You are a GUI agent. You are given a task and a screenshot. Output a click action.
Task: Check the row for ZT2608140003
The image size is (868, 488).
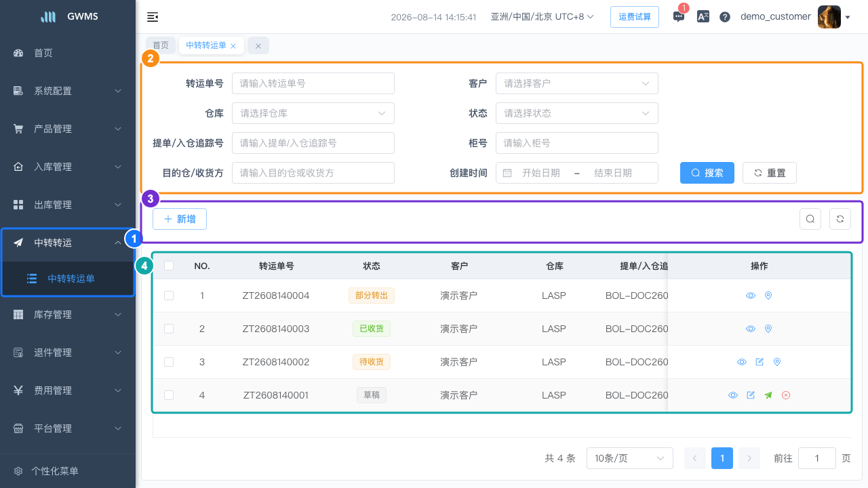pos(169,329)
